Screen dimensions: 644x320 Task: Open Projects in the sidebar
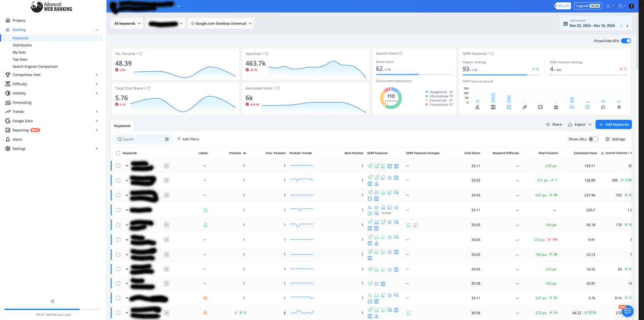[x=19, y=21]
